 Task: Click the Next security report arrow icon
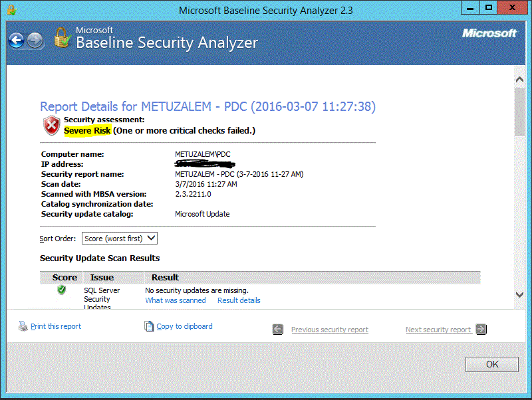point(480,329)
